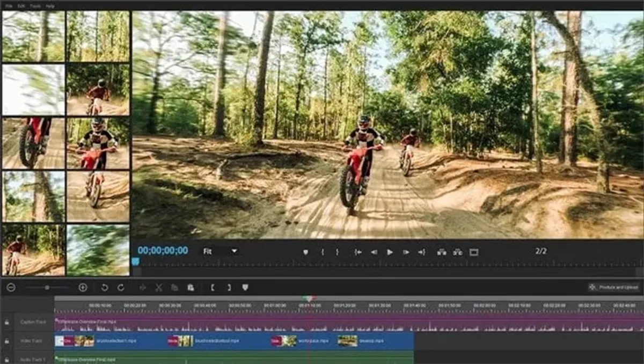Viewport: 644px width, 364px height.
Task: Click the green audio track clip
Action: [x=234, y=358]
